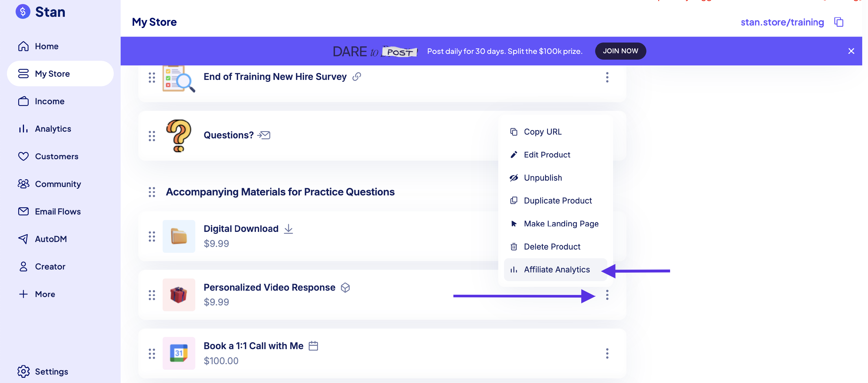Click the Stan logo icon
This screenshot has height=383, width=868.
coord(23,12)
